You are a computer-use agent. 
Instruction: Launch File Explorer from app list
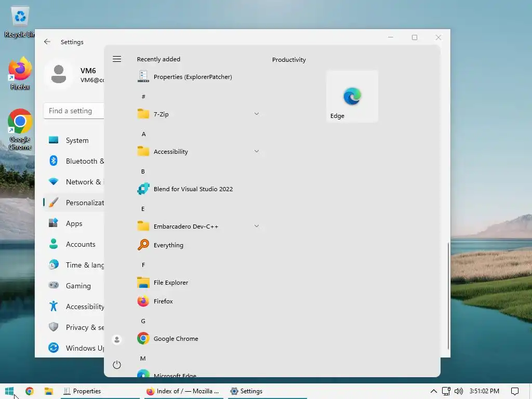pos(199,282)
